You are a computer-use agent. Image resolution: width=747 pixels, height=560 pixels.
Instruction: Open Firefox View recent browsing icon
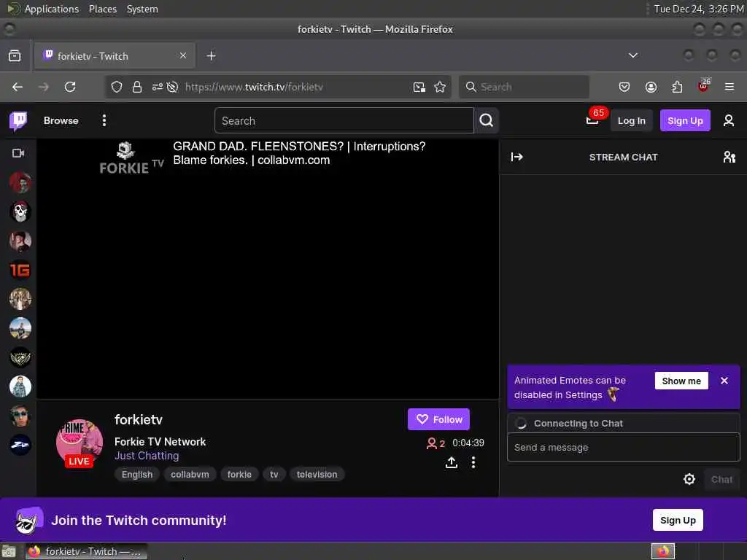[15, 55]
